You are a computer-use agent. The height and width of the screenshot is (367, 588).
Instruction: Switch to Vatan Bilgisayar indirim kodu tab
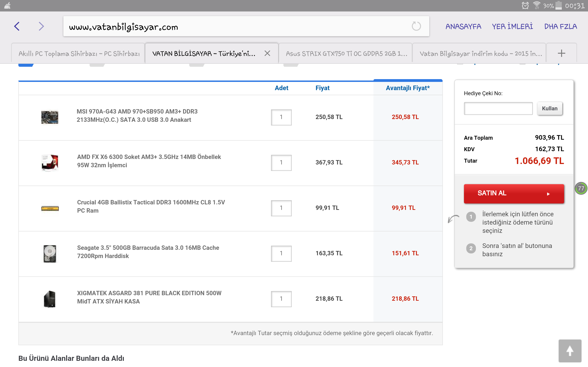(x=480, y=53)
